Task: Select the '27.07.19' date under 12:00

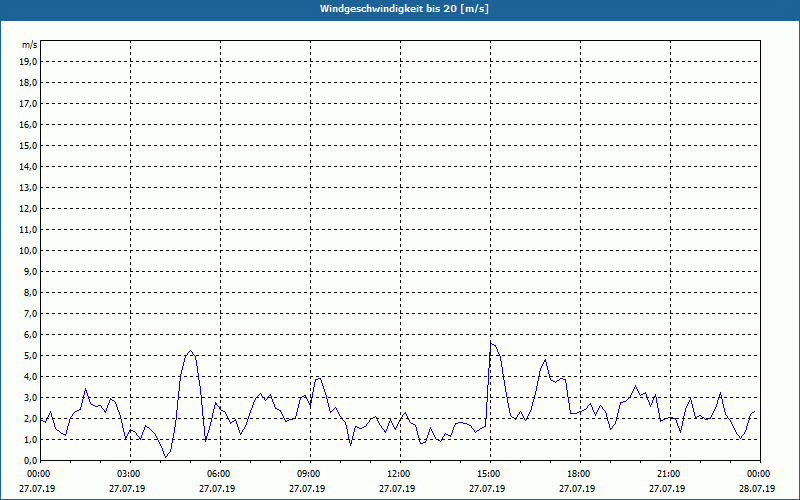Action: coord(397,488)
